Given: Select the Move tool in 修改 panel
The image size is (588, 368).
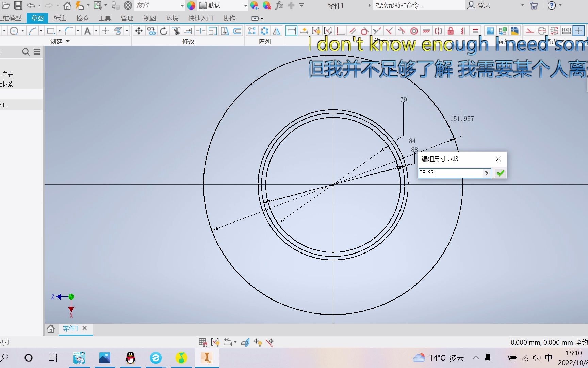Looking at the screenshot, I should [139, 31].
